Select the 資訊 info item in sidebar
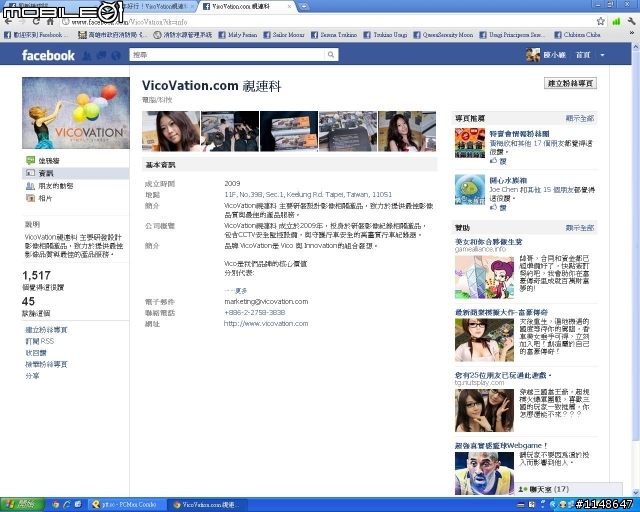This screenshot has width=640, height=512. (76, 173)
